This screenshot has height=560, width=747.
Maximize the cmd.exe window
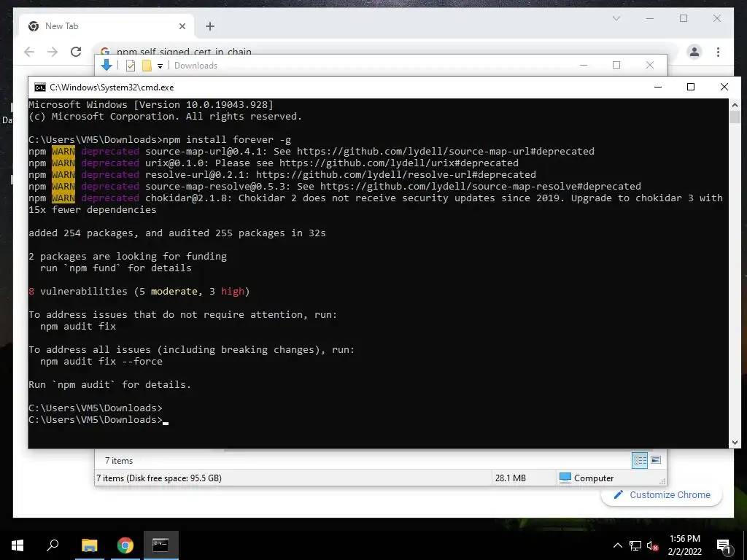(691, 87)
